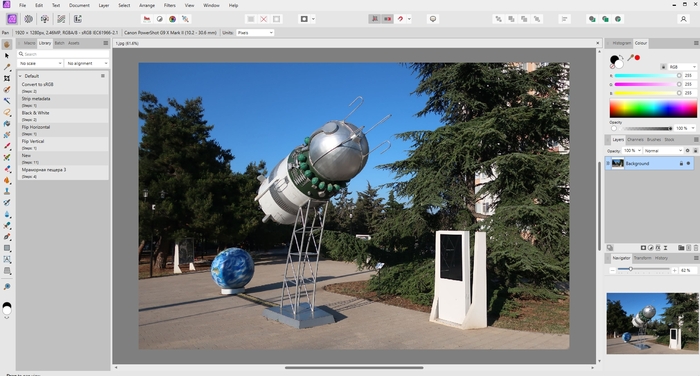Viewport: 700px width, 376px height.
Task: Select the Selection Brush tool
Action: pyautogui.click(x=7, y=90)
